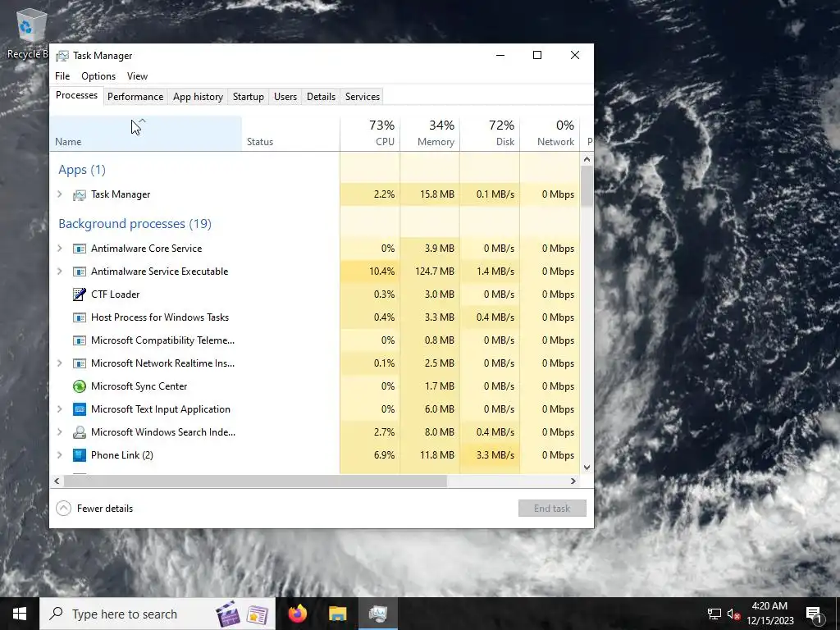This screenshot has width=840, height=630.
Task: Click horizontal scrollbar right arrow
Action: [573, 481]
